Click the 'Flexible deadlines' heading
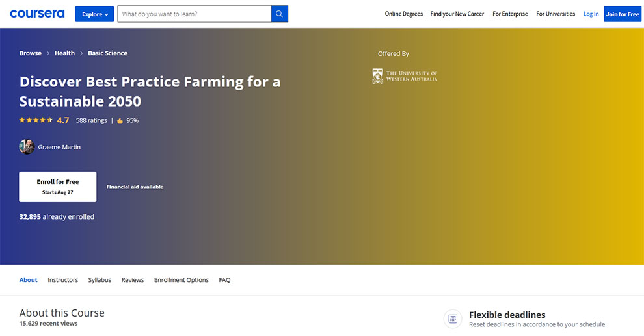 tap(507, 315)
